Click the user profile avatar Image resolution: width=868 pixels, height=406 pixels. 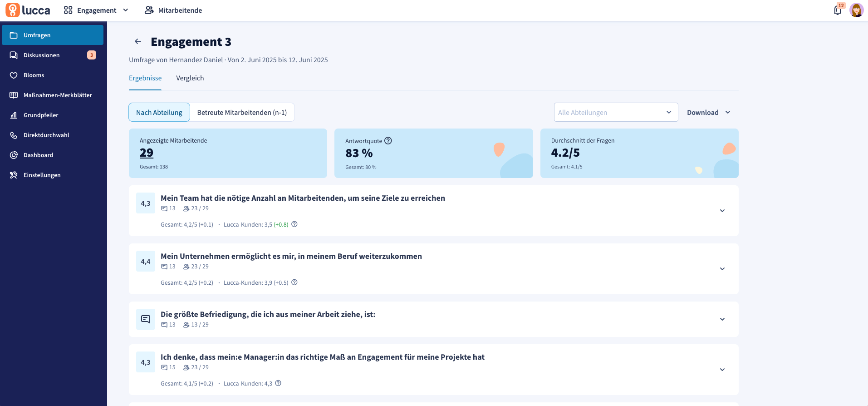(x=856, y=10)
